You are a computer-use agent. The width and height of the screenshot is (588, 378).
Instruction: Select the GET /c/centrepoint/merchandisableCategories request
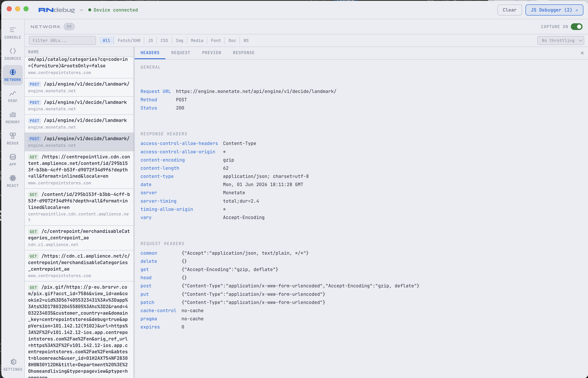79,238
